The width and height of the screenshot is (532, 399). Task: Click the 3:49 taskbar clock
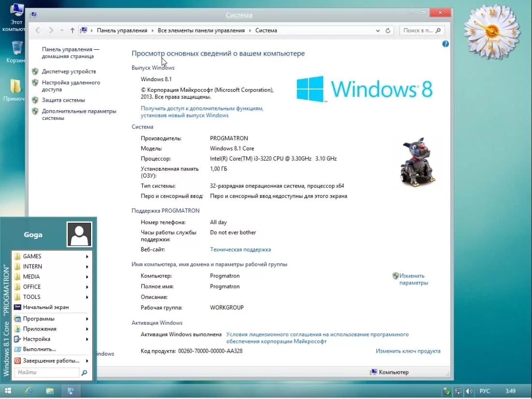[510, 391]
